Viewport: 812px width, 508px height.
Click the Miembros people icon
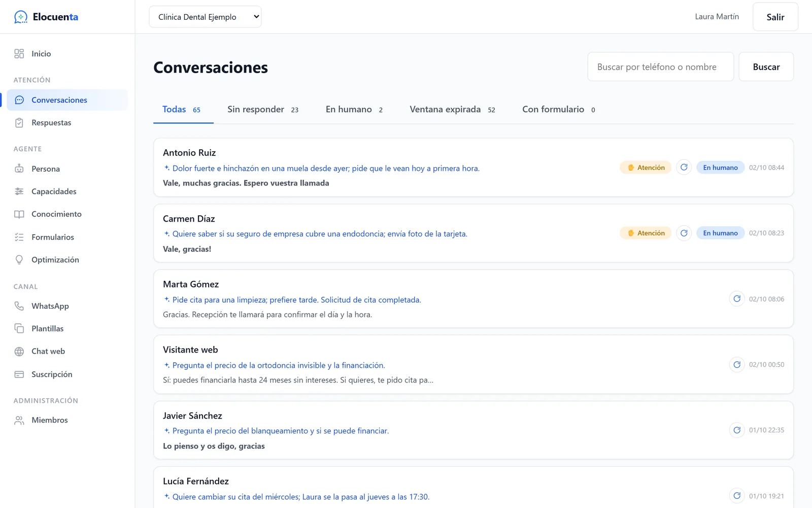pyautogui.click(x=19, y=420)
